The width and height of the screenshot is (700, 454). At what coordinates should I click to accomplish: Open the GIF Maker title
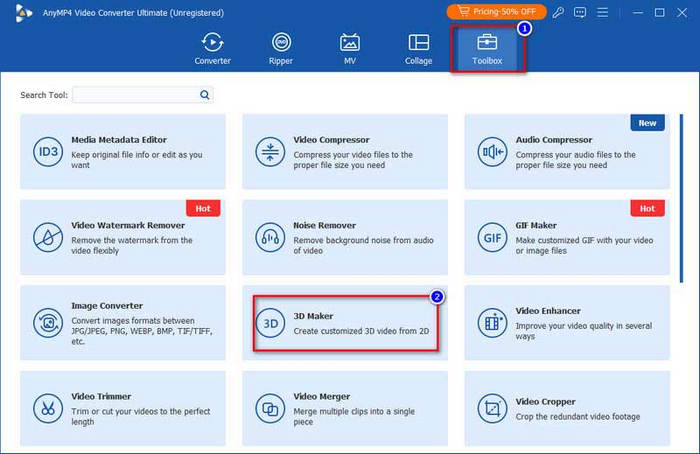[x=536, y=225]
